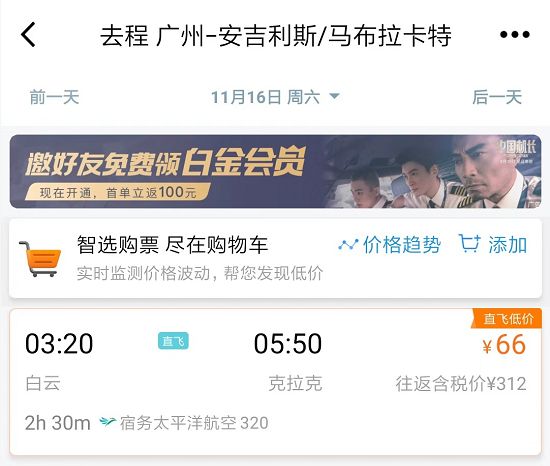Image resolution: width=550 pixels, height=466 pixels.
Task: Go to next day 后一天
Action: click(x=497, y=97)
